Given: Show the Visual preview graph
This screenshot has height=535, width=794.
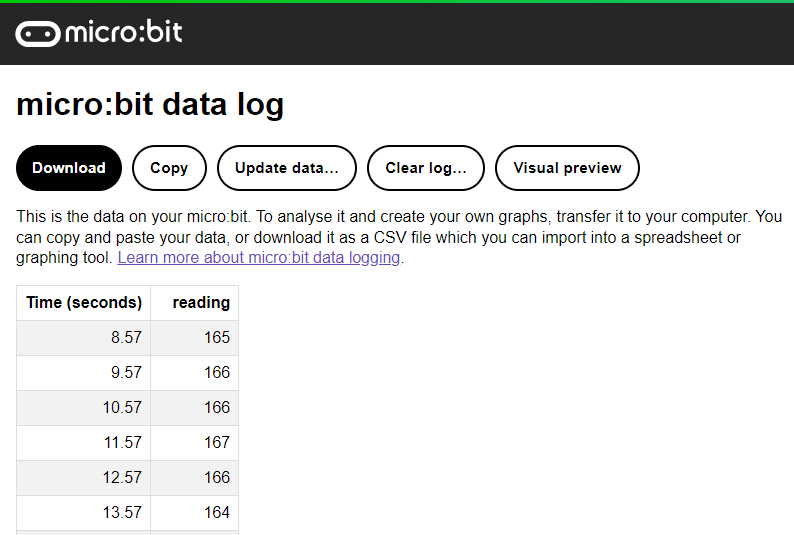Looking at the screenshot, I should (567, 168).
